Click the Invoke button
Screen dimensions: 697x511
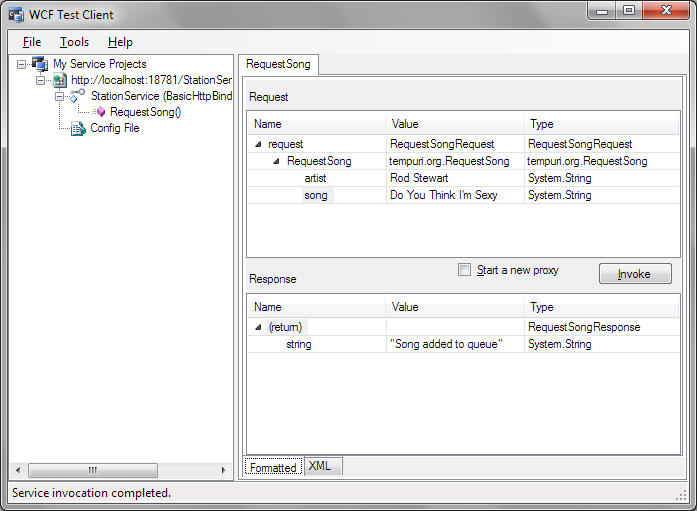[x=635, y=274]
